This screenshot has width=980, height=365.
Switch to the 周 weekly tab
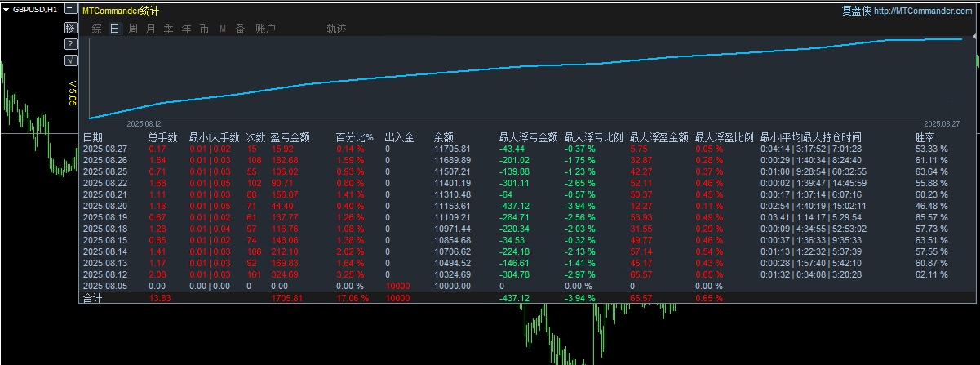(133, 29)
